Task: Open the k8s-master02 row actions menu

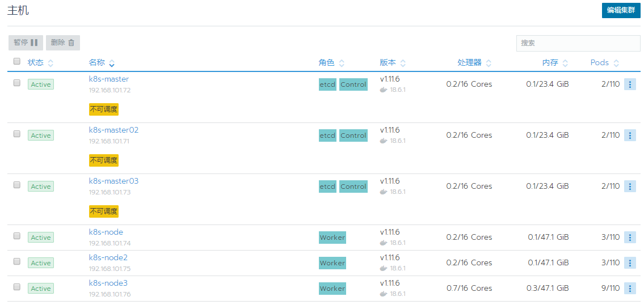Action: click(x=630, y=135)
